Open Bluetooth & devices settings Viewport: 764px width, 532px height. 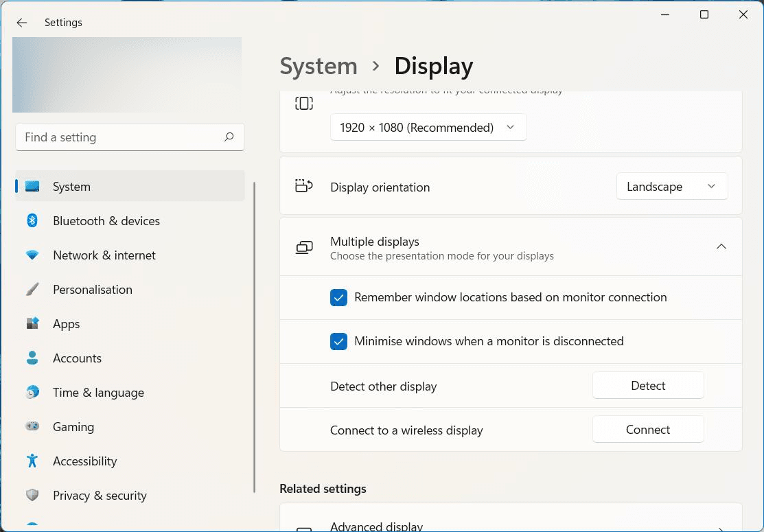tap(130, 220)
